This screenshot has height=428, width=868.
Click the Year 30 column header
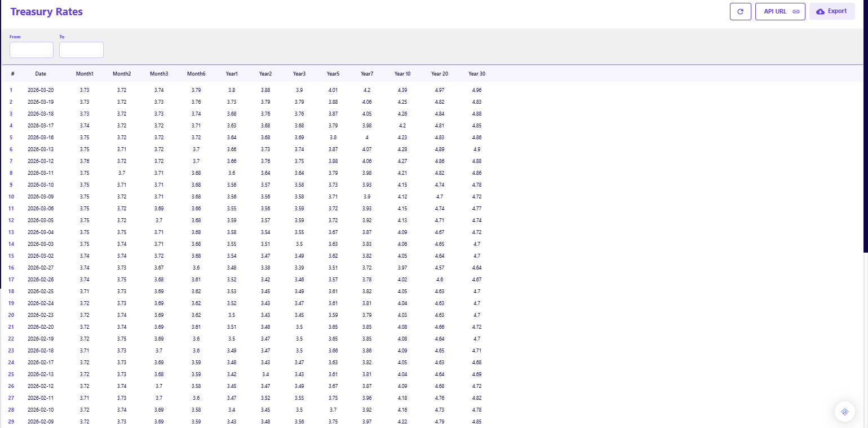click(477, 74)
